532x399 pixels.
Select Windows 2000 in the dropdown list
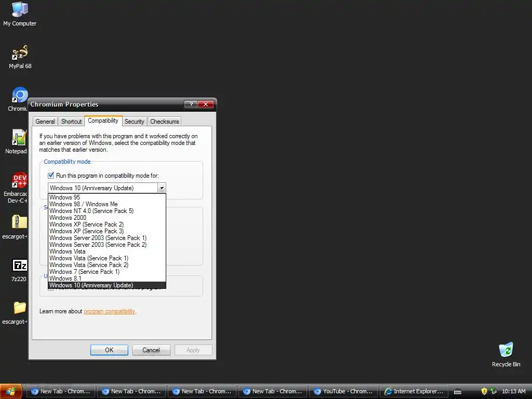point(107,218)
